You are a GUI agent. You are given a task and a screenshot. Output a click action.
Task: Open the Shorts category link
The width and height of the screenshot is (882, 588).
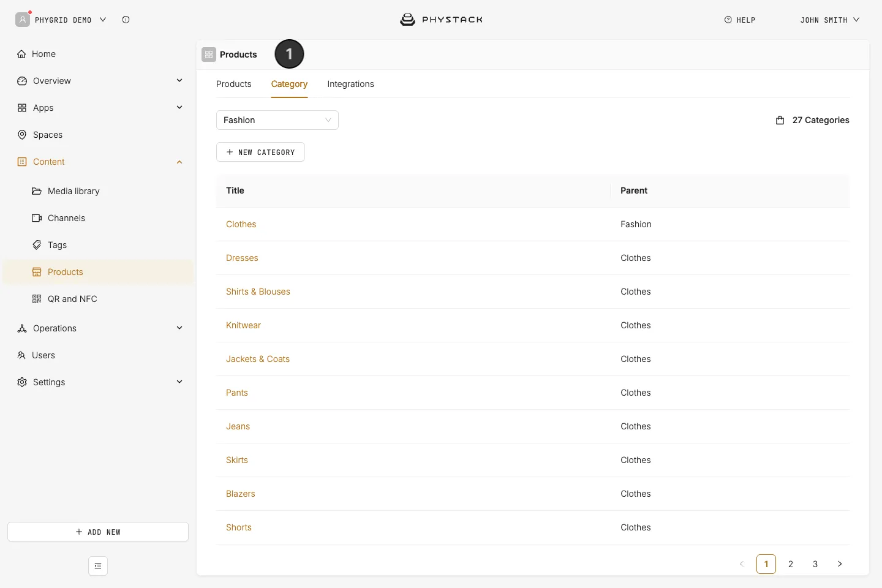(239, 527)
